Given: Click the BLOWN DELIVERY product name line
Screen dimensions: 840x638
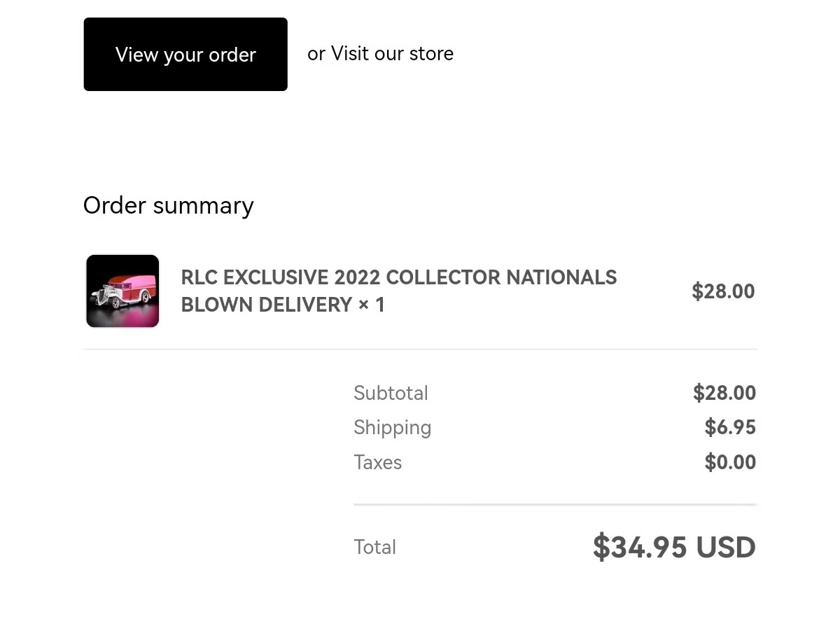Looking at the screenshot, I should point(267,305).
